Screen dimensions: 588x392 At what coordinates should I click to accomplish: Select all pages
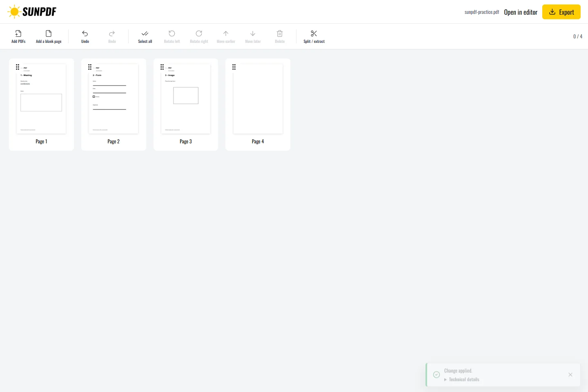(x=145, y=36)
